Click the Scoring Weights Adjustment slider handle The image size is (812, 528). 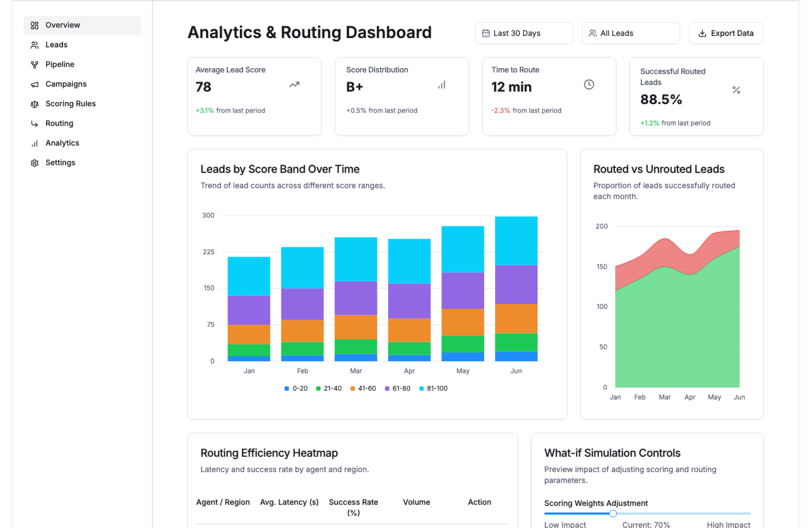pos(613,514)
